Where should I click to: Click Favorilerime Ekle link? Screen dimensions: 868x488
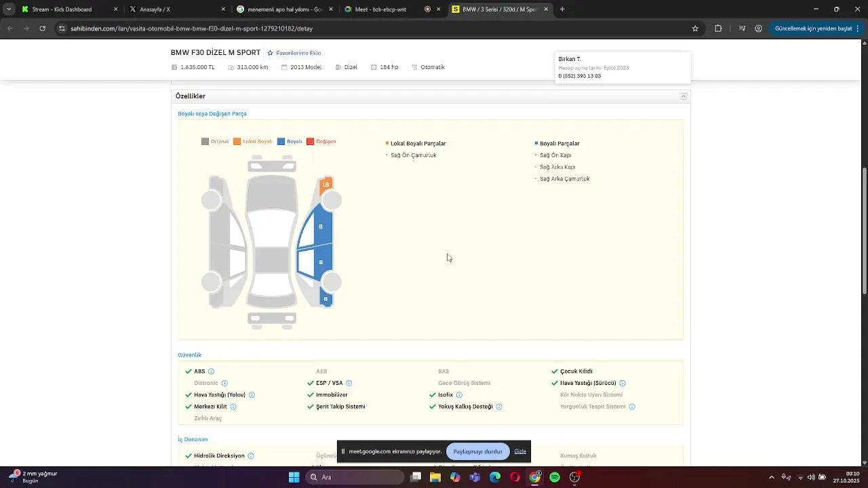click(294, 53)
